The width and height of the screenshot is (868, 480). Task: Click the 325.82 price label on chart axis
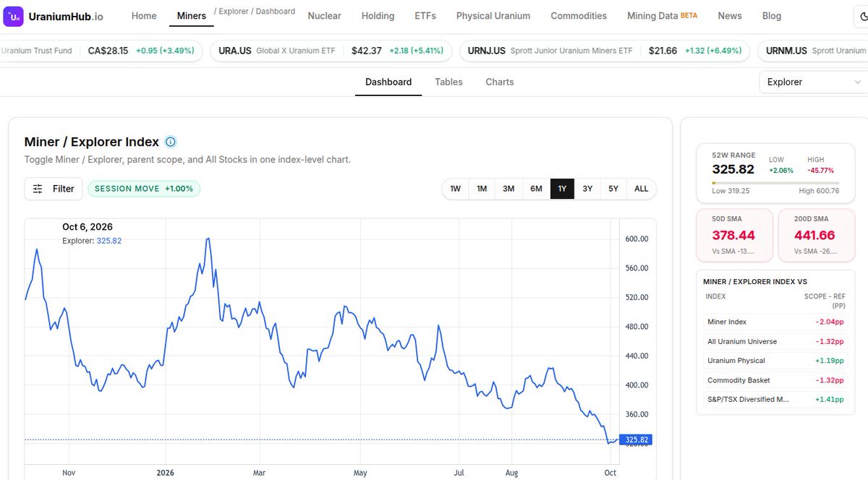[x=637, y=440]
